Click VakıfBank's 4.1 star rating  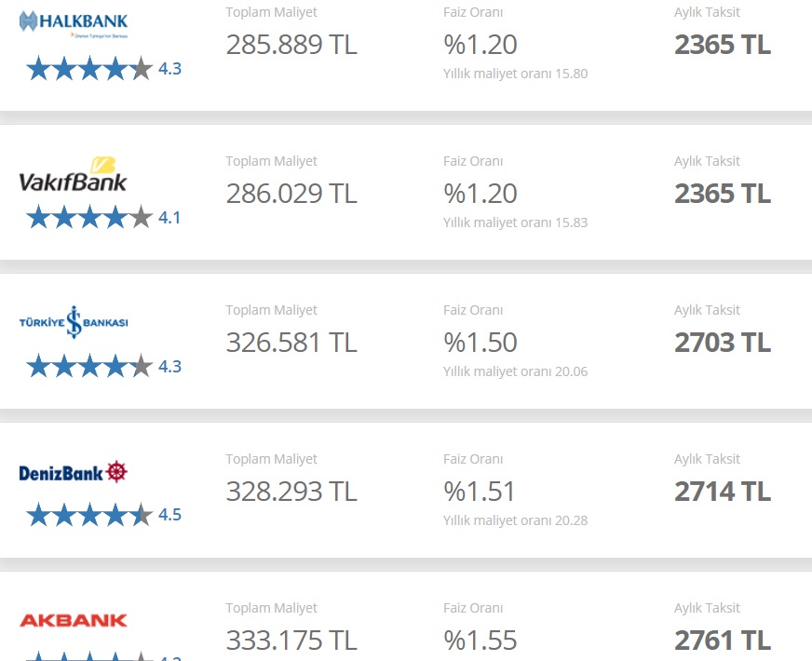tap(103, 218)
